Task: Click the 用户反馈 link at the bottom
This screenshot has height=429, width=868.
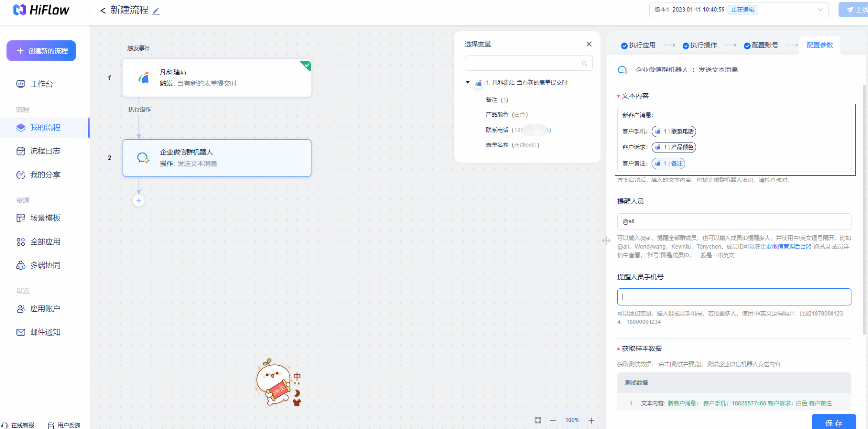Action: click(x=64, y=425)
